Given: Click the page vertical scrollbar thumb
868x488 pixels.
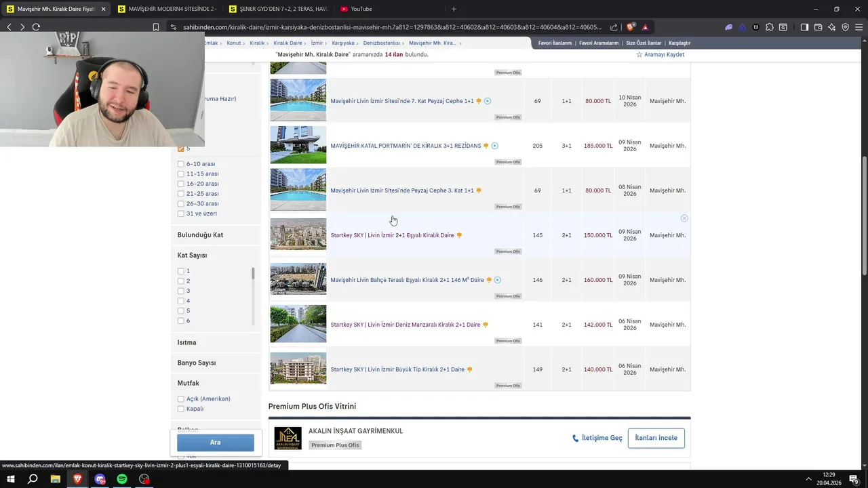Looking at the screenshot, I should point(865,216).
